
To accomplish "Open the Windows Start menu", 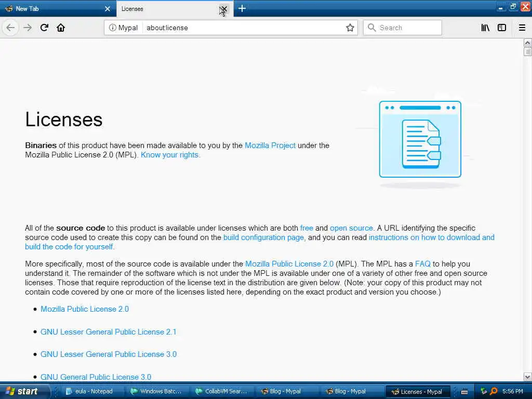I will (x=25, y=391).
